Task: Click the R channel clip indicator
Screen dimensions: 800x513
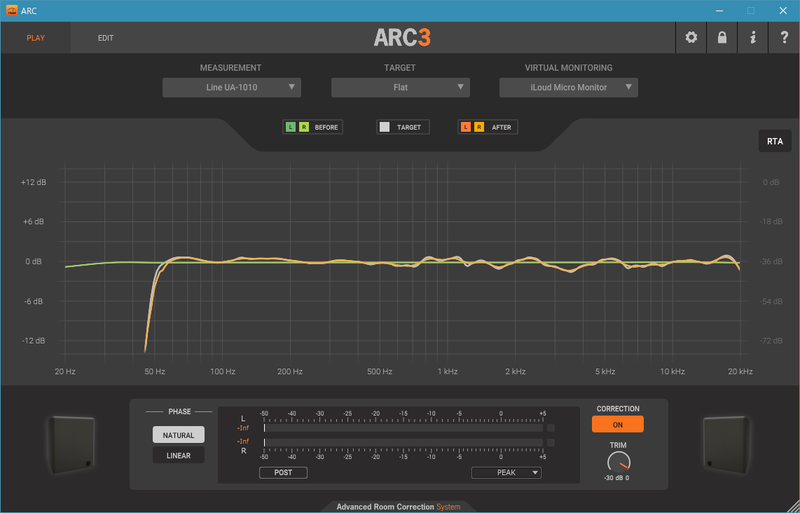Action: 551,442
